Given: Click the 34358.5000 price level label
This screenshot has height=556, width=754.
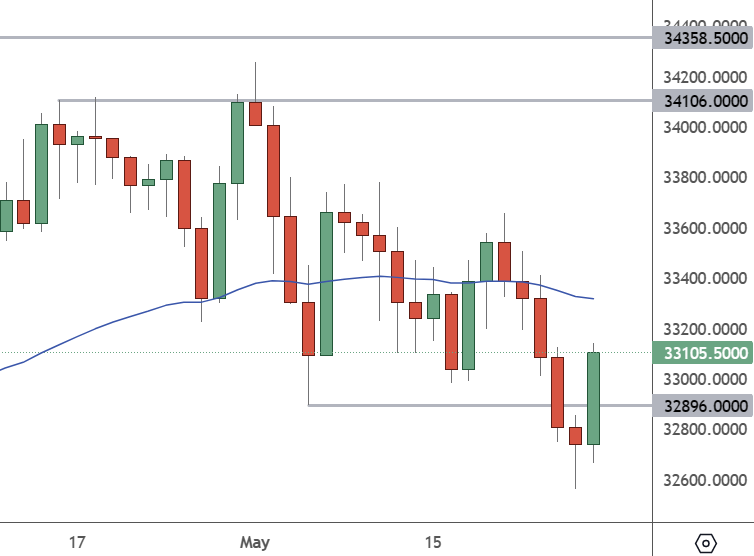Looking at the screenshot, I should coord(701,38).
